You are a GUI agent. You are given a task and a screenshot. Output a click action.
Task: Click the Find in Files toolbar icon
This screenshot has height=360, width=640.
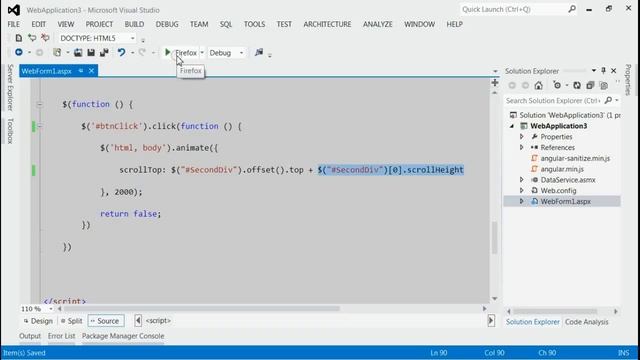(x=259, y=52)
